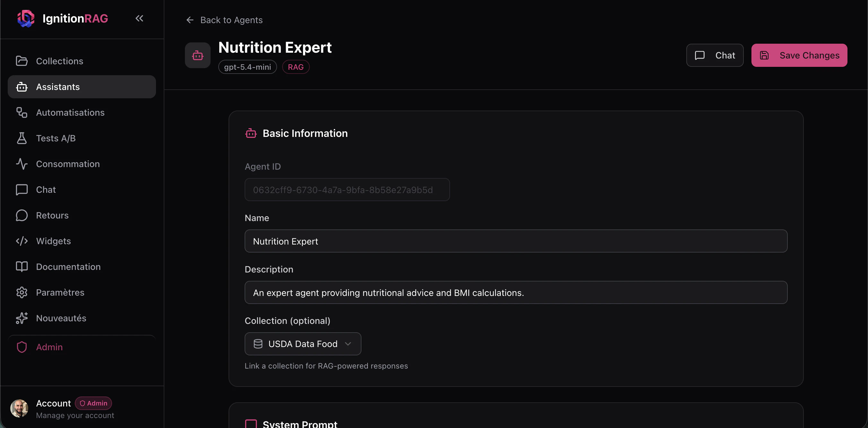The width and height of the screenshot is (868, 428).
Task: Open the USDA Data Food collection dropdown
Action: (302, 344)
